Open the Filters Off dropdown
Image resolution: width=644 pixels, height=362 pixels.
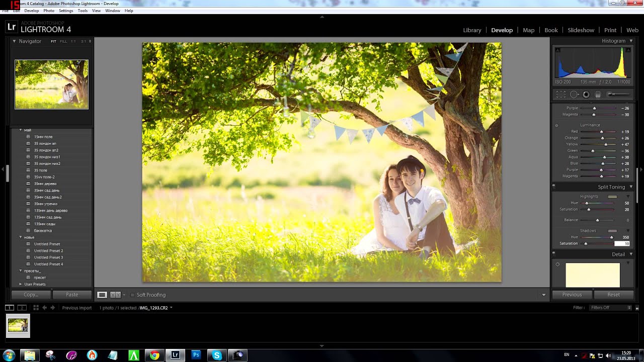611,308
